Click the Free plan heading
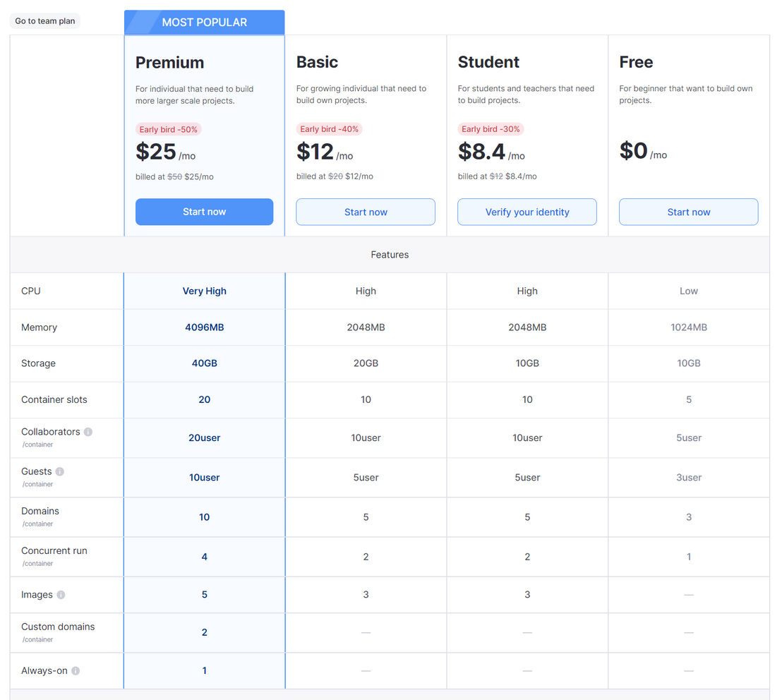Viewport: 782px width, 700px height. pyautogui.click(x=636, y=62)
